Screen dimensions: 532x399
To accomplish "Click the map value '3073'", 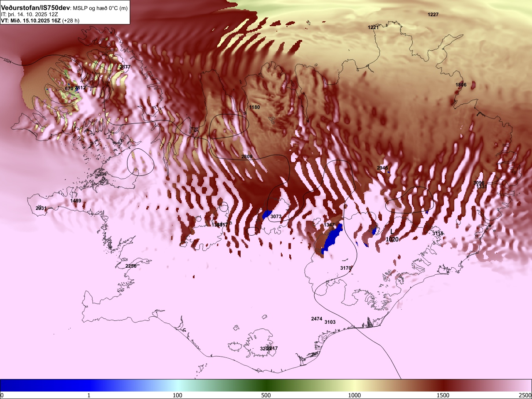I will 276,217.
